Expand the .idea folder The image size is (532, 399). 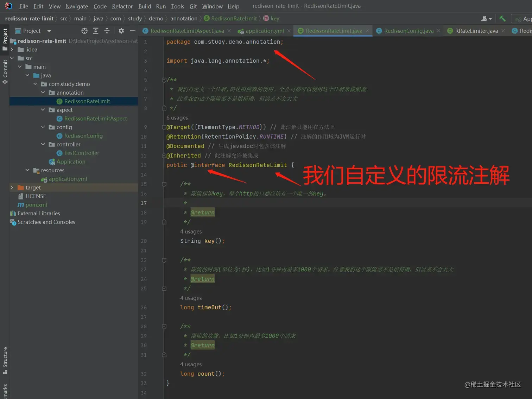pyautogui.click(x=12, y=50)
